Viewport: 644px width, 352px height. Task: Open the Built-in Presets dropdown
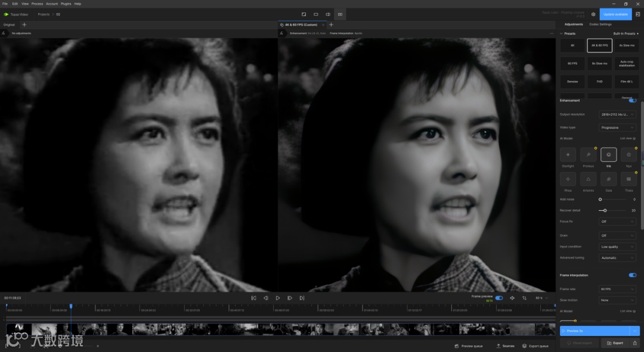[626, 33]
